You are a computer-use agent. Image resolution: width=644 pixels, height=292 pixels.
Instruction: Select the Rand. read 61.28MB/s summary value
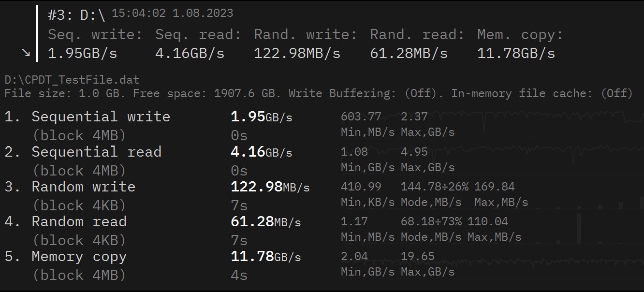coord(409,53)
